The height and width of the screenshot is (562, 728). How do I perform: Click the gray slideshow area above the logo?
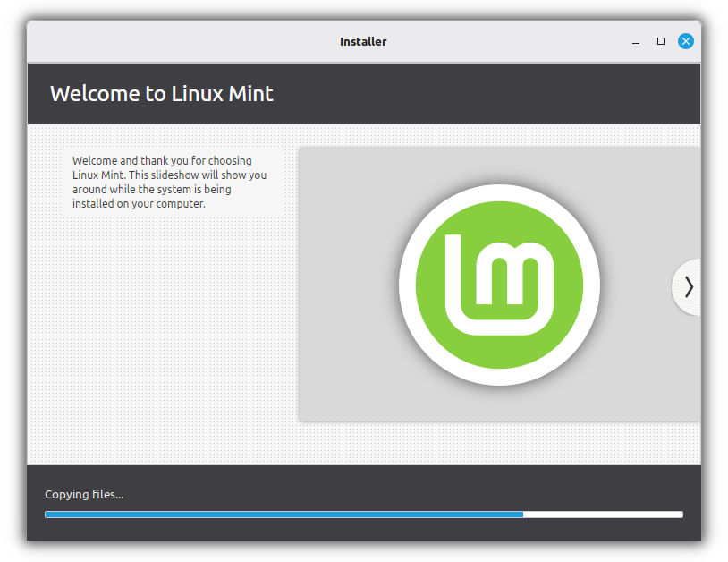pyautogui.click(x=499, y=164)
